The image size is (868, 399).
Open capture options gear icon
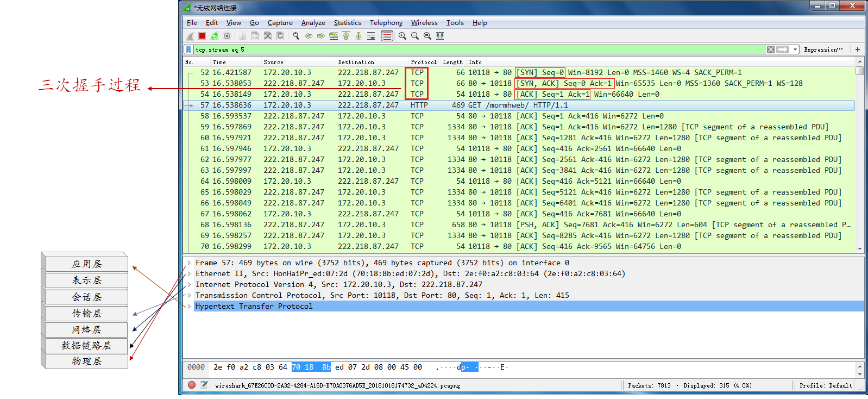(227, 36)
